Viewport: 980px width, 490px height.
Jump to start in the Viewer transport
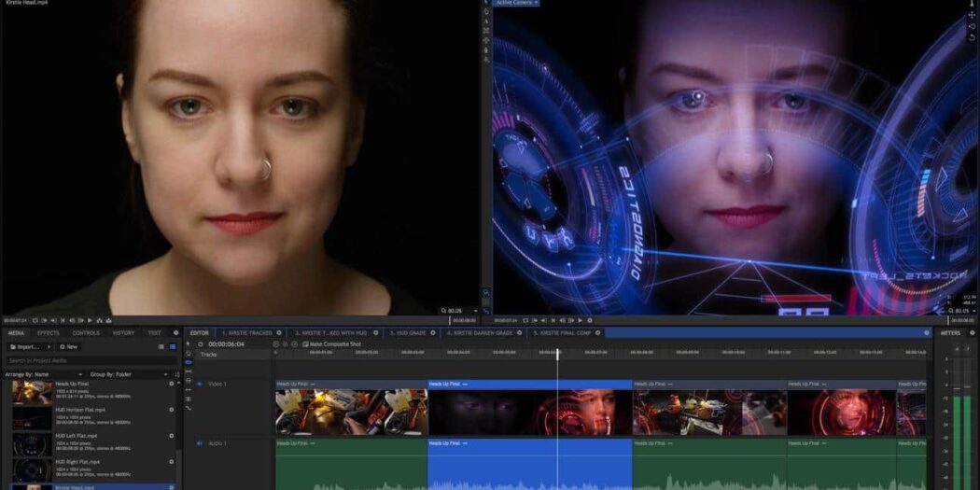(553, 320)
